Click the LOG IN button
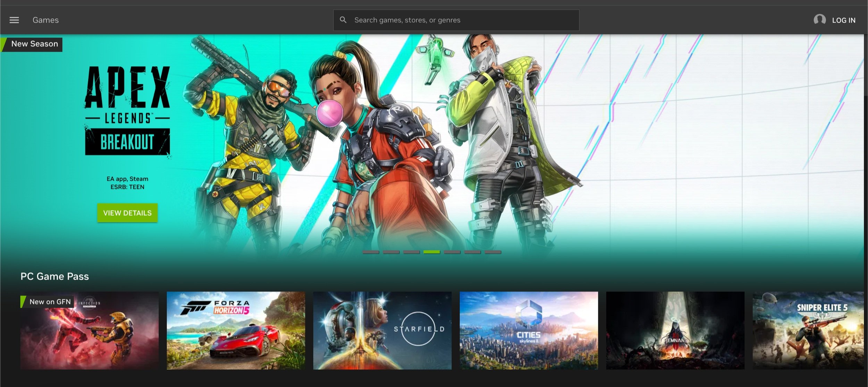The image size is (868, 387). coord(843,20)
